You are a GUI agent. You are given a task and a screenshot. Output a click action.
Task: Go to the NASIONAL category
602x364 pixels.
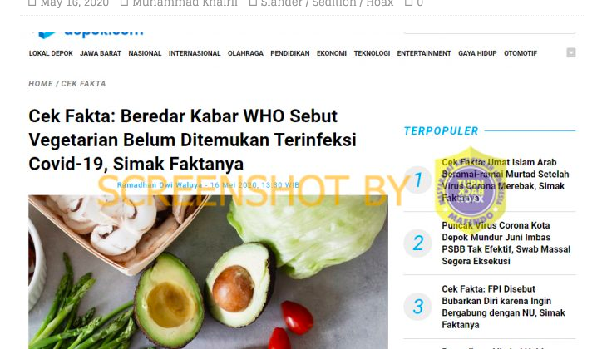[x=145, y=53]
